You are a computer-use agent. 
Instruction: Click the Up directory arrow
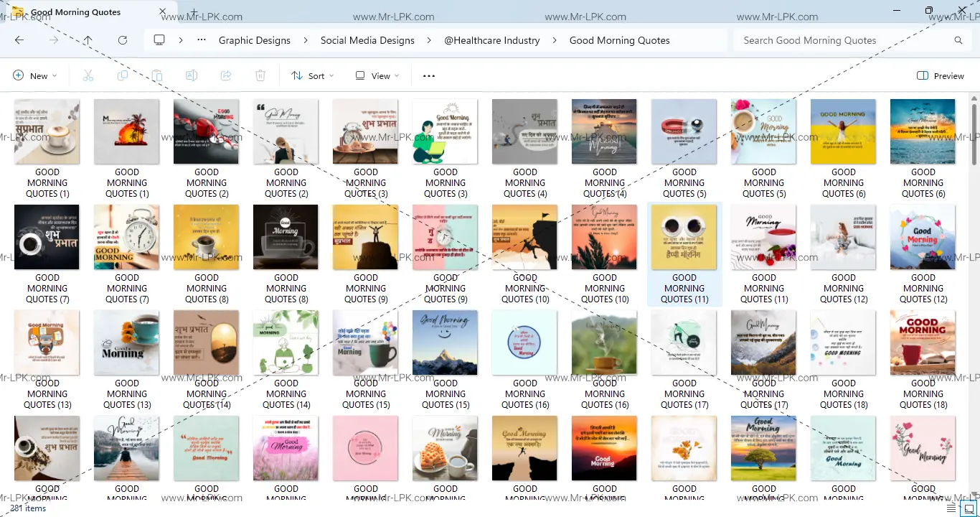click(88, 40)
